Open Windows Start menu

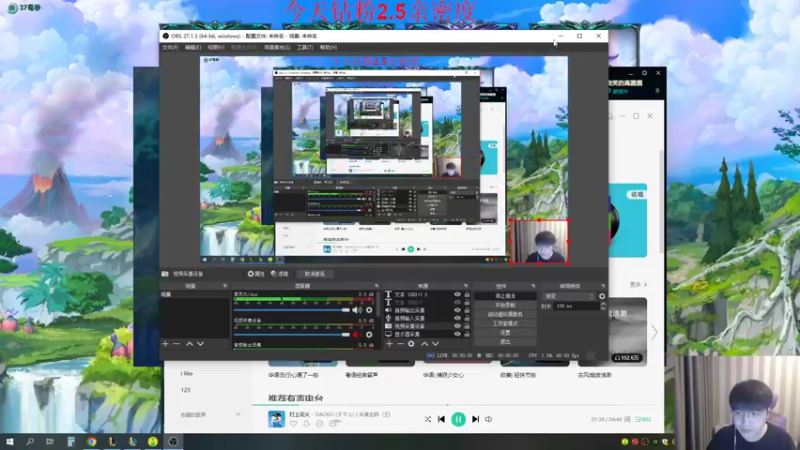coord(9,442)
